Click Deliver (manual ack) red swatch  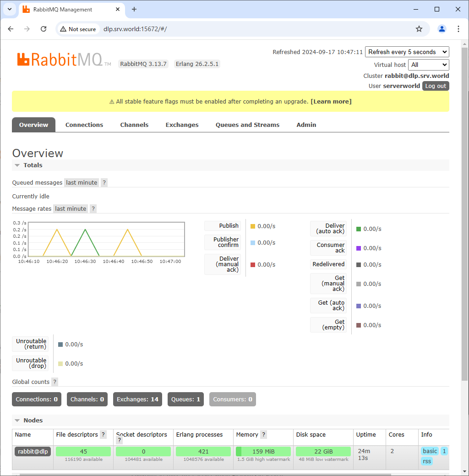coord(252,265)
